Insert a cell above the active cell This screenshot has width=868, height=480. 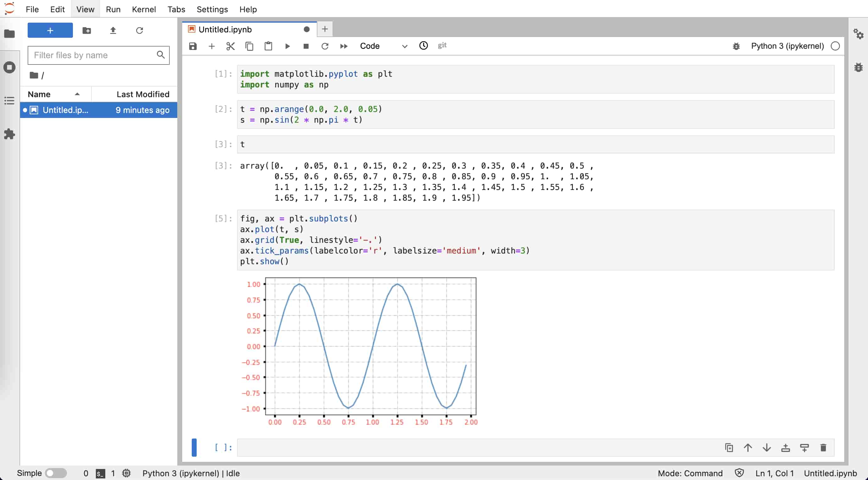pyautogui.click(x=785, y=448)
